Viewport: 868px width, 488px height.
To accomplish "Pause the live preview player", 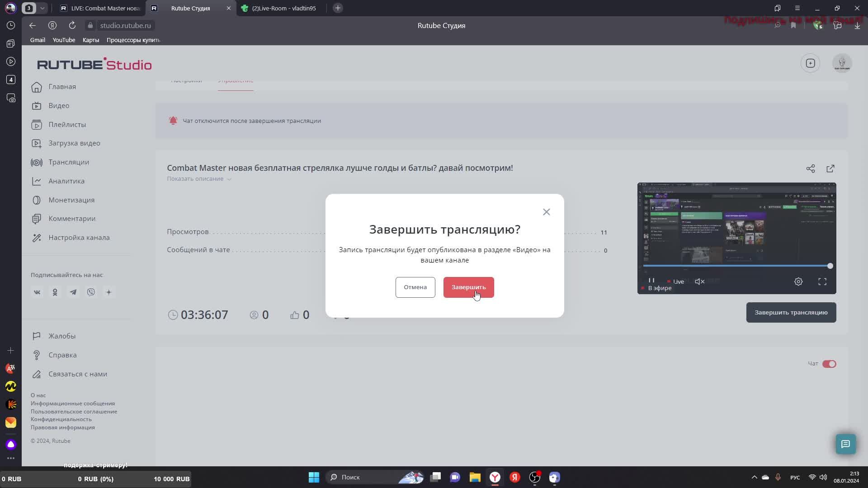I will click(x=651, y=281).
